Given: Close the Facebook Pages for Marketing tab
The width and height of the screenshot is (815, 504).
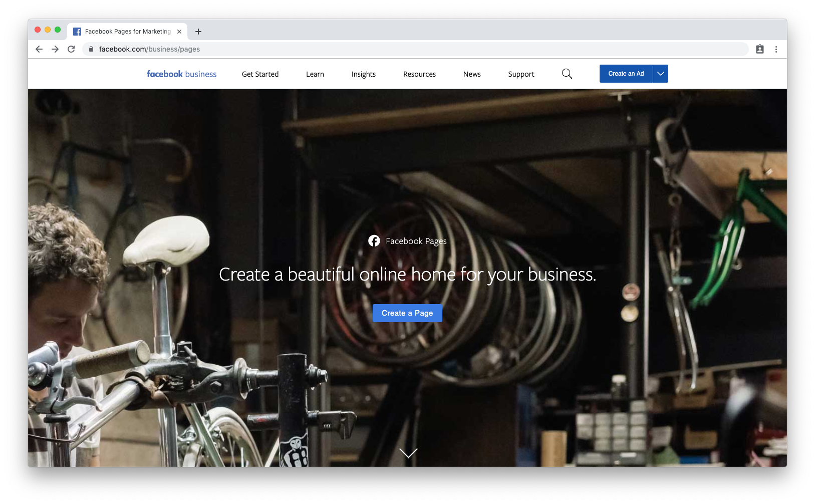Looking at the screenshot, I should click(x=179, y=32).
